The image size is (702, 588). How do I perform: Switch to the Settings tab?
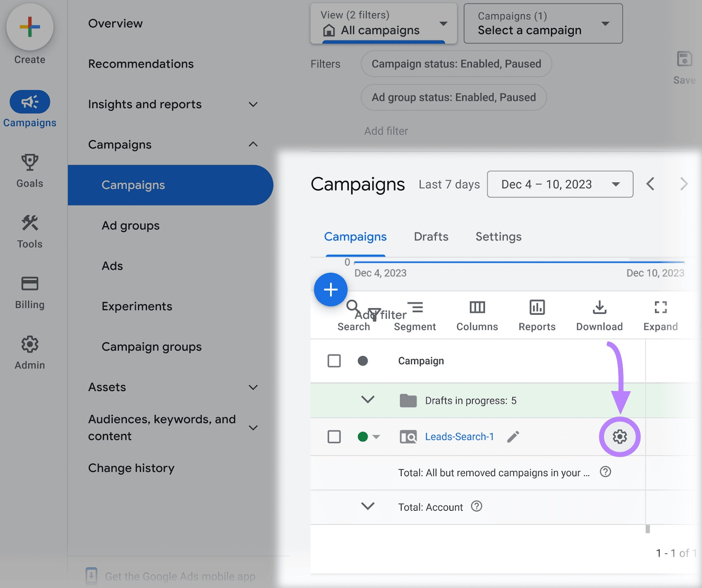tap(498, 237)
